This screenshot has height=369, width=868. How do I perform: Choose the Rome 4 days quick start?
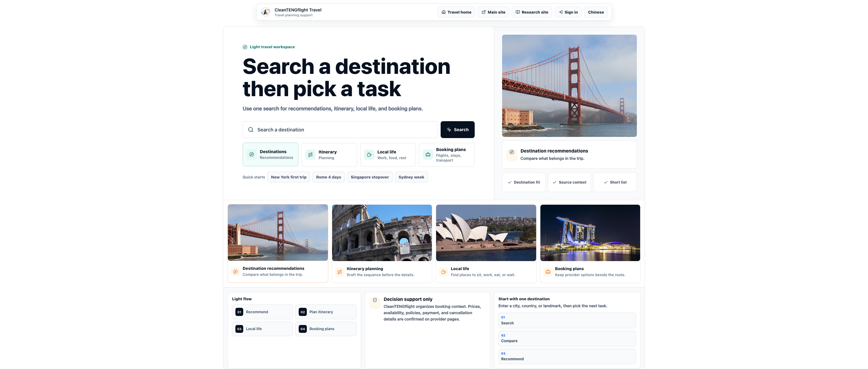tap(328, 177)
